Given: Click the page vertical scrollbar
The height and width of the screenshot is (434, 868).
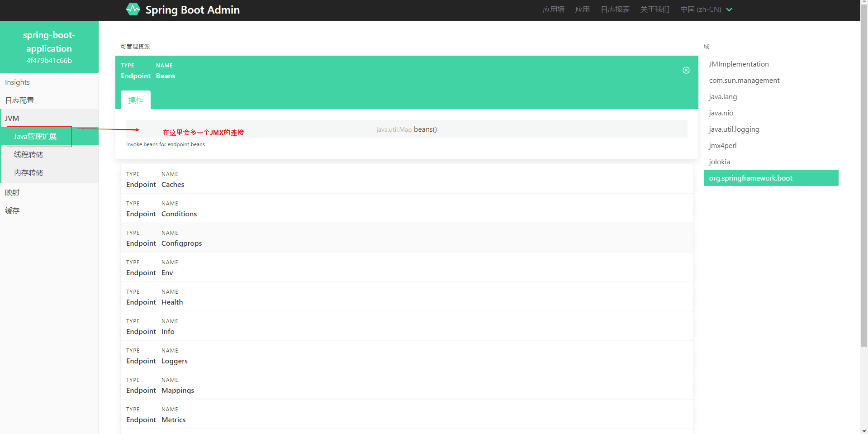Looking at the screenshot, I should [x=864, y=181].
